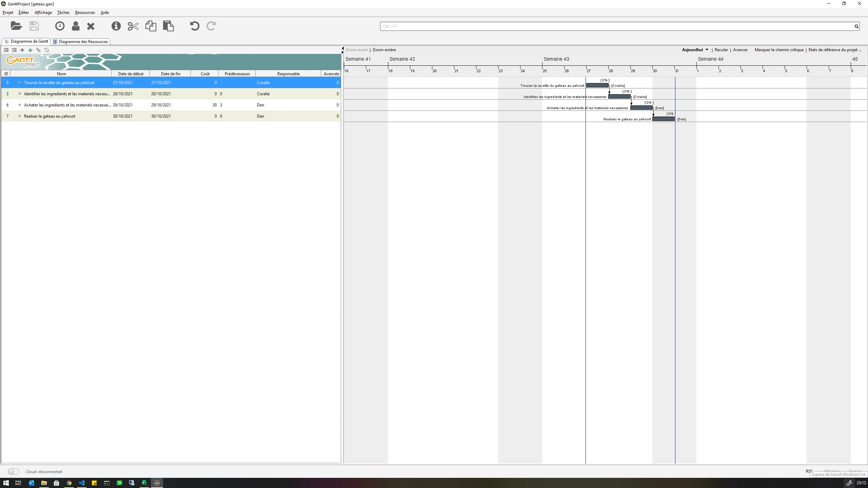This screenshot has width=868, height=488.
Task: Click Zoom arrière link
Action: (384, 50)
